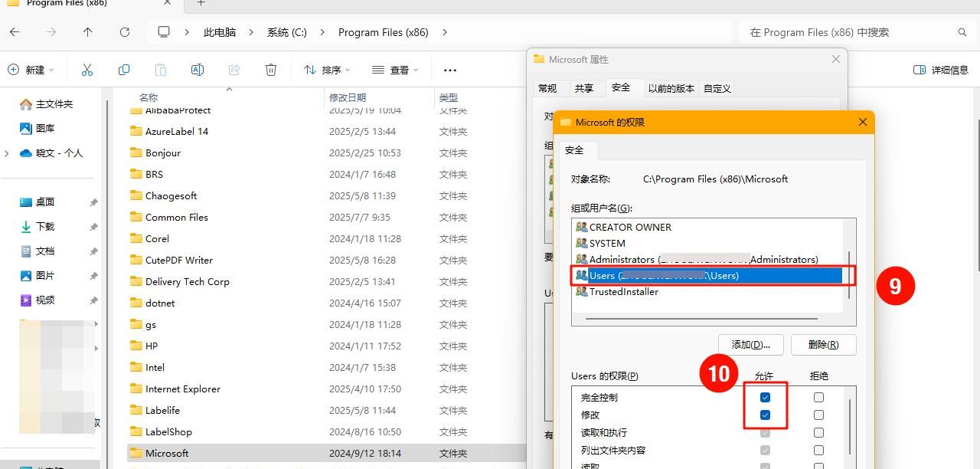Uncheck 修改 in the 允许 column
Screen dimensions: 980x469
pos(764,415)
